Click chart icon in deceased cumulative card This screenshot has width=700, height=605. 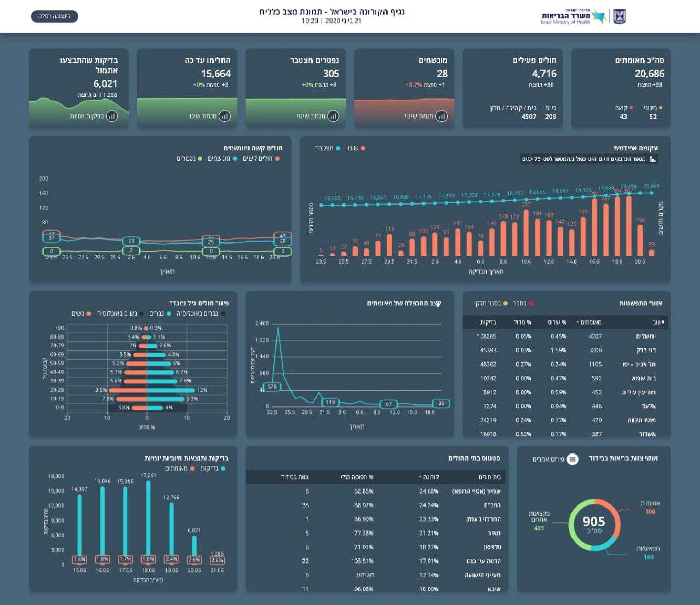[x=333, y=116]
